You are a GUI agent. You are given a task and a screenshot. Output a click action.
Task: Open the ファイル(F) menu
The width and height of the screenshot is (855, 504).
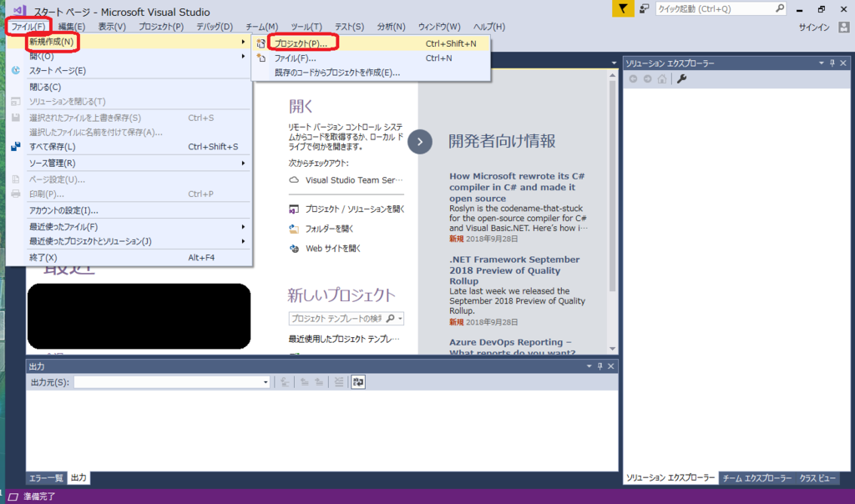(x=28, y=27)
